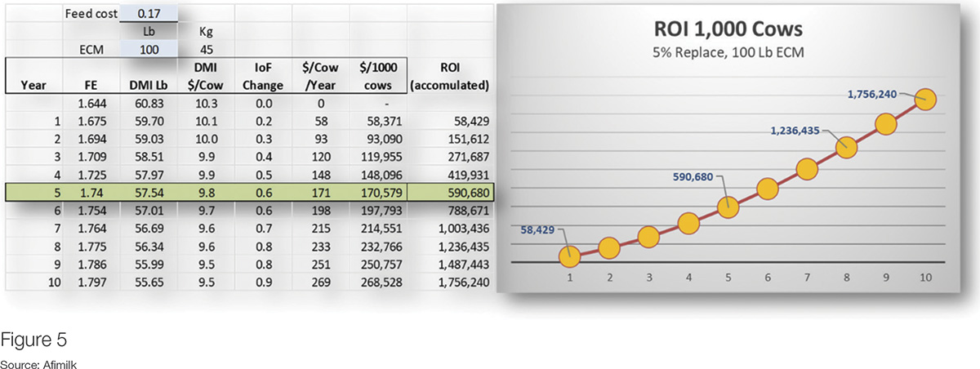This screenshot has width=980, height=369.
Task: Select the FE column header
Action: point(91,83)
